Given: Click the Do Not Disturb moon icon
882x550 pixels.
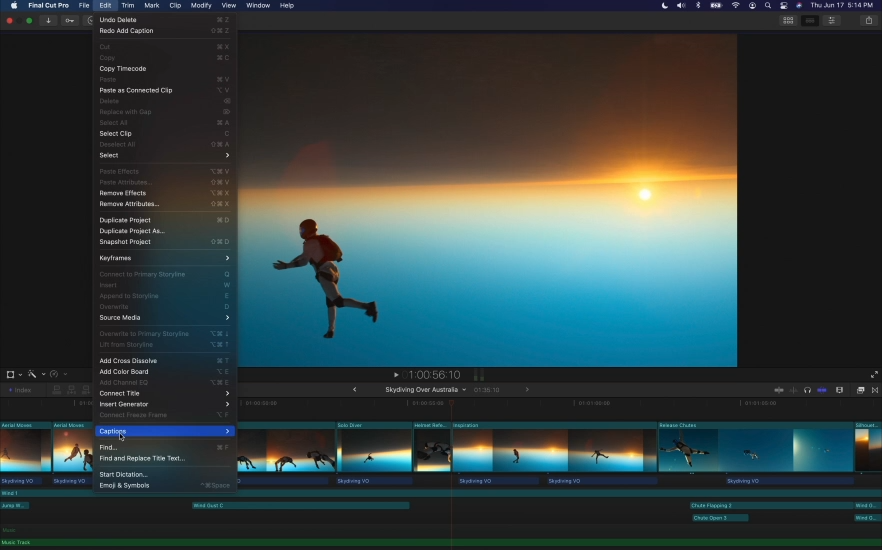Looking at the screenshot, I should point(665,5).
